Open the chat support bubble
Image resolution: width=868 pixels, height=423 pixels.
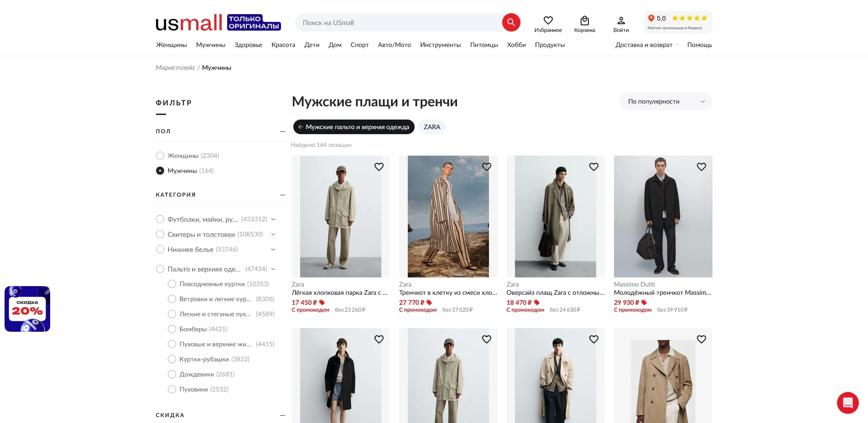(847, 403)
